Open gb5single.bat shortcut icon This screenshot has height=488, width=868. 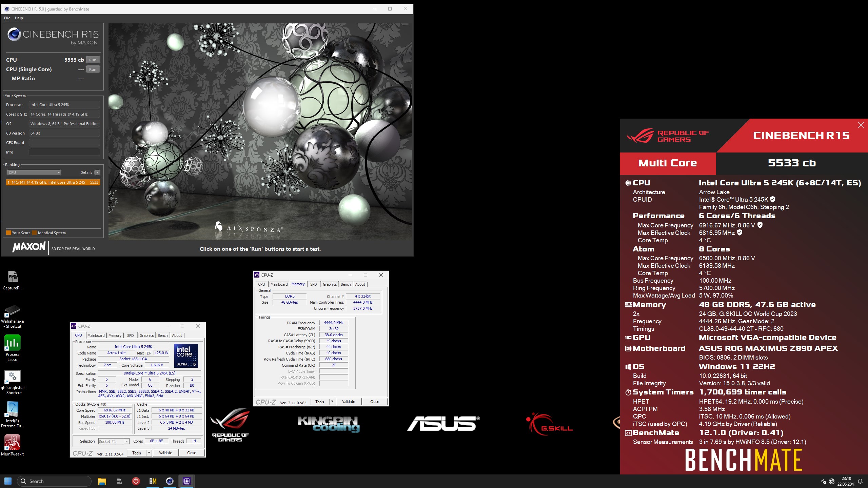(x=13, y=382)
